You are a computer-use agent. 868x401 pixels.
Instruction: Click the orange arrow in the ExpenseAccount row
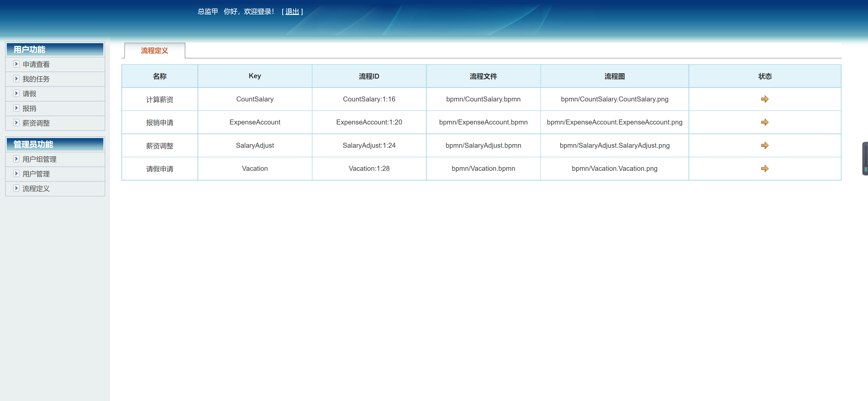tap(765, 122)
